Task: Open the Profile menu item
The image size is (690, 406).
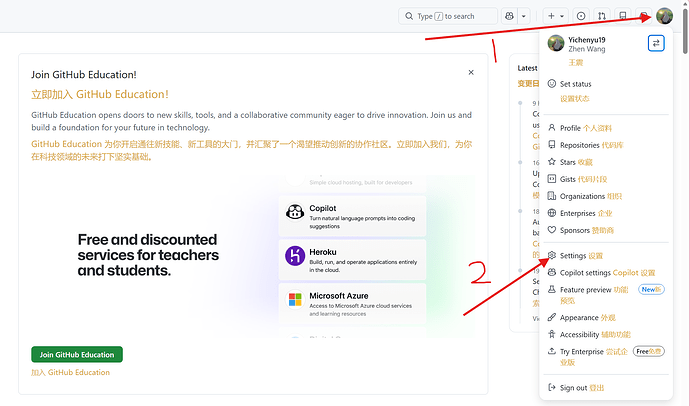Action: coord(606,128)
